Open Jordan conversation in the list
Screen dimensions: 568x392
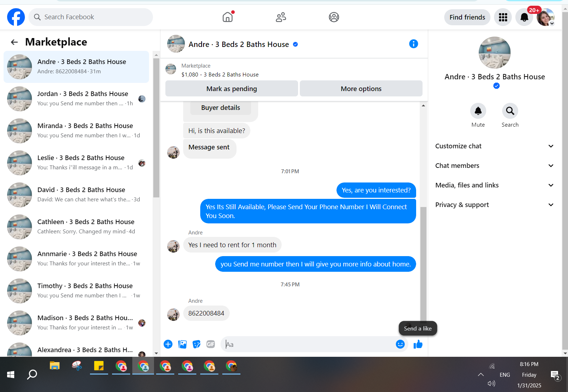click(76, 99)
